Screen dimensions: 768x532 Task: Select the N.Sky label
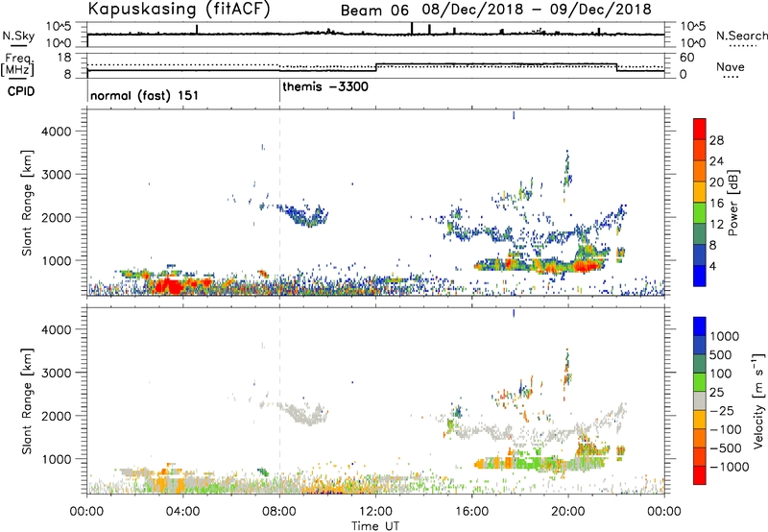[18, 36]
